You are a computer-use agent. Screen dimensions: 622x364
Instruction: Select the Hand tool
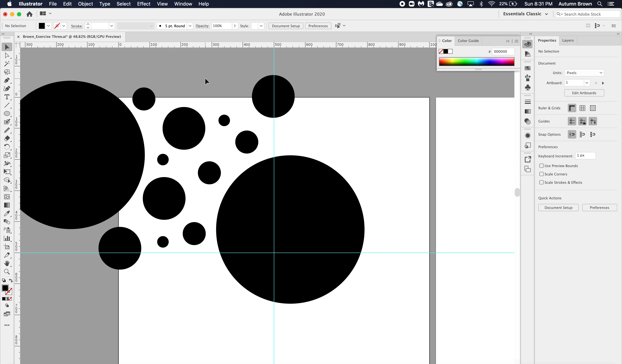pos(7,263)
